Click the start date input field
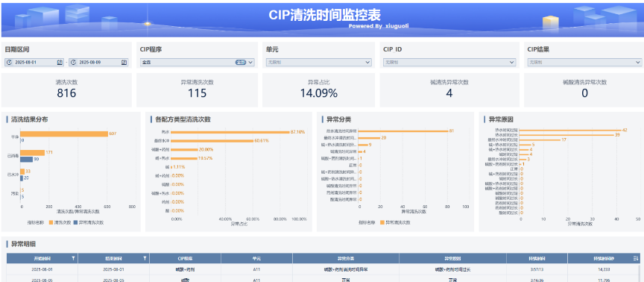Viewport: 644px width, 282px height. tap(34, 63)
